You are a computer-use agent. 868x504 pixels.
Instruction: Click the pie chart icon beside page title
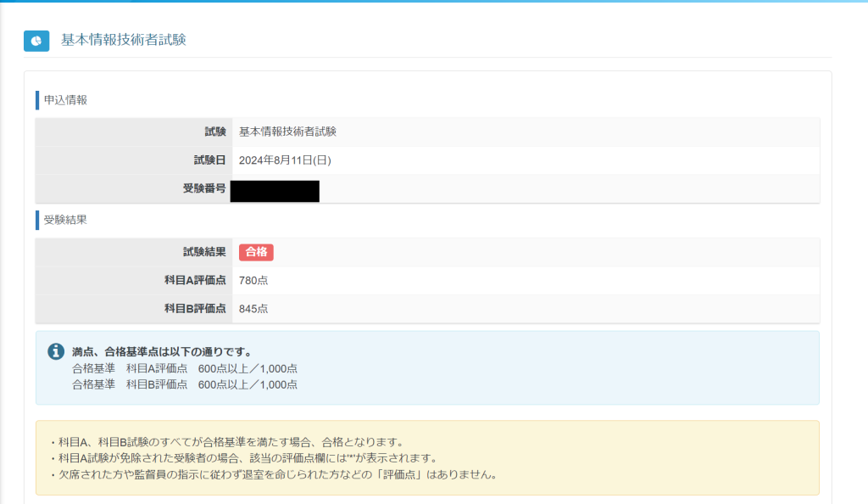[36, 41]
